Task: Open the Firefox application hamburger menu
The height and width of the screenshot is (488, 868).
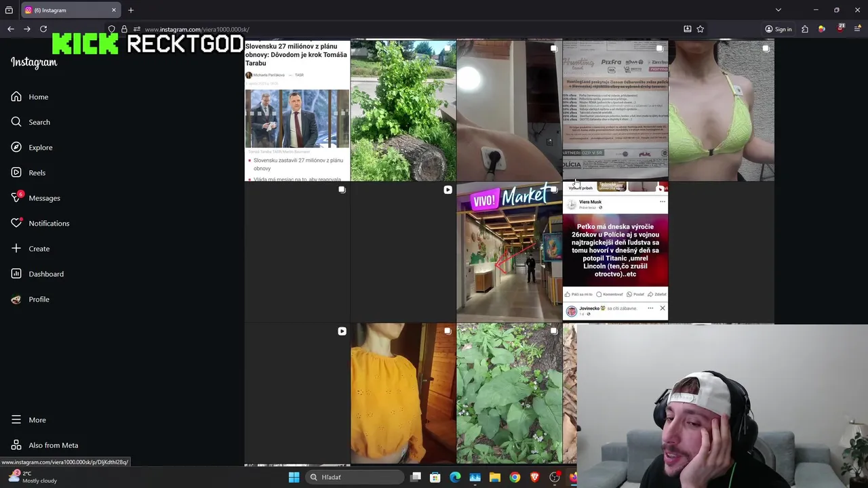Action: click(858, 29)
